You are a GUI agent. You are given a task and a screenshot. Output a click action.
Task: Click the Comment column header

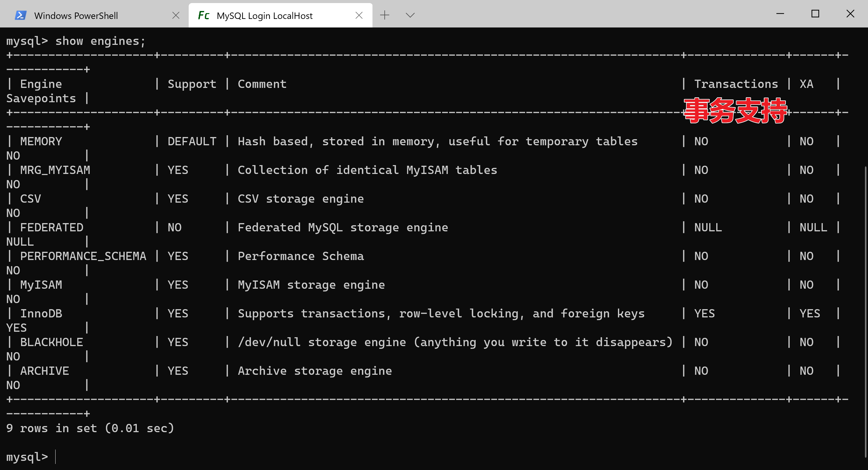tap(262, 84)
